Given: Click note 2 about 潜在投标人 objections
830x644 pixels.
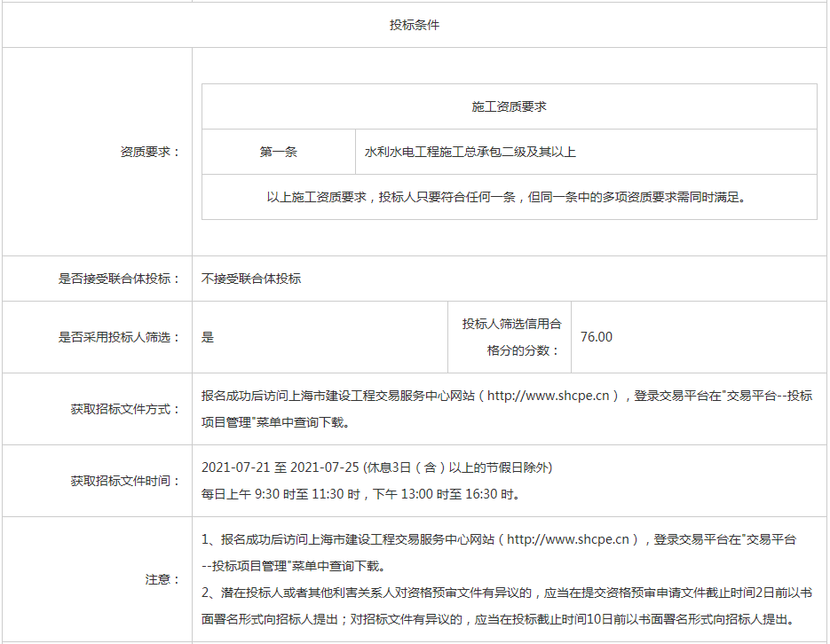Looking at the screenshot, I should coord(506,593).
